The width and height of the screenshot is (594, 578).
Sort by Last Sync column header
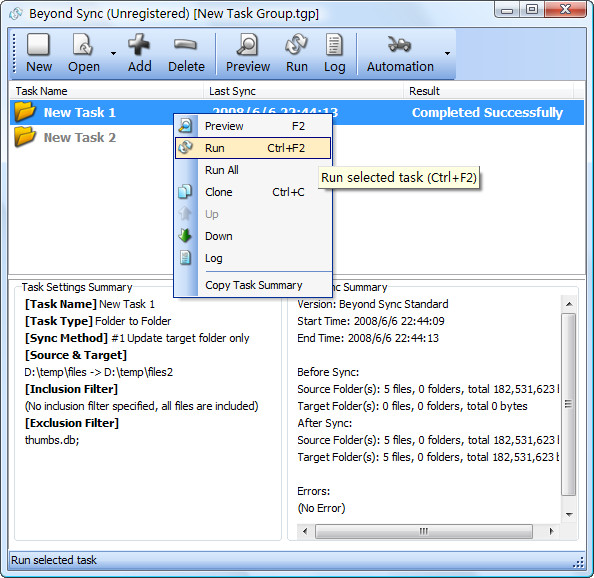[303, 91]
